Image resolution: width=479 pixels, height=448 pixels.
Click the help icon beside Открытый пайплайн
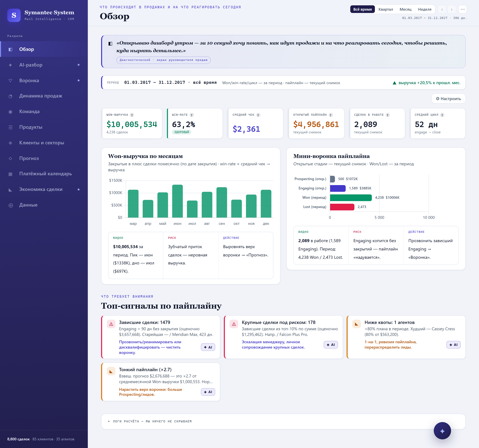(331, 115)
